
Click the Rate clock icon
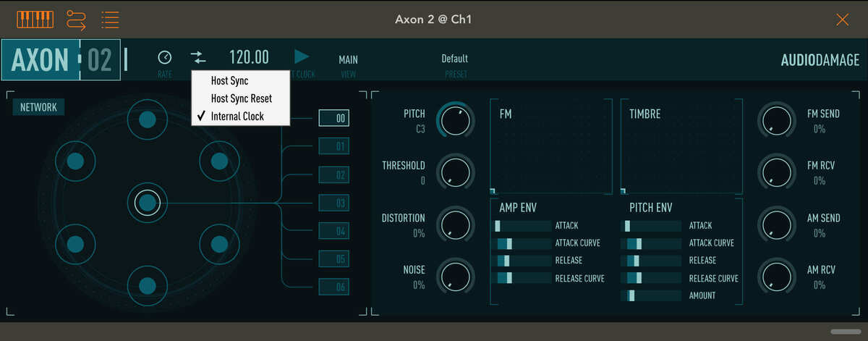(x=165, y=57)
